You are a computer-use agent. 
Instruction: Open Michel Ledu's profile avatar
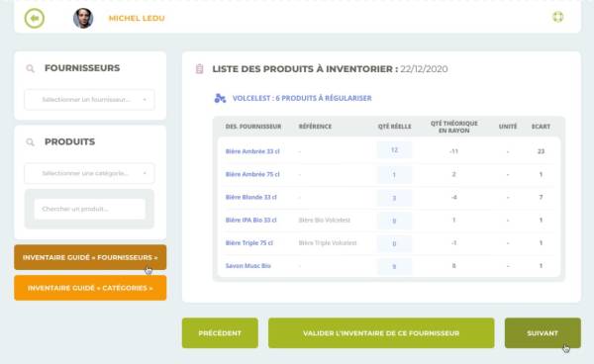pyautogui.click(x=83, y=18)
